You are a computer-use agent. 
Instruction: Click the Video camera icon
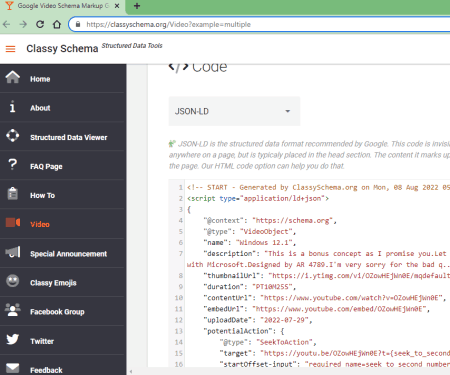tap(13, 222)
